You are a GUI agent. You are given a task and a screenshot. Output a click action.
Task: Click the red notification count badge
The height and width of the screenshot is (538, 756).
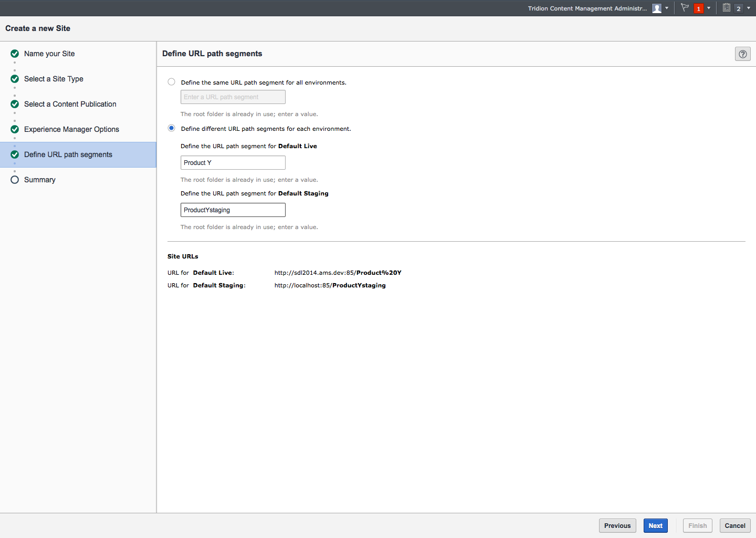click(698, 8)
